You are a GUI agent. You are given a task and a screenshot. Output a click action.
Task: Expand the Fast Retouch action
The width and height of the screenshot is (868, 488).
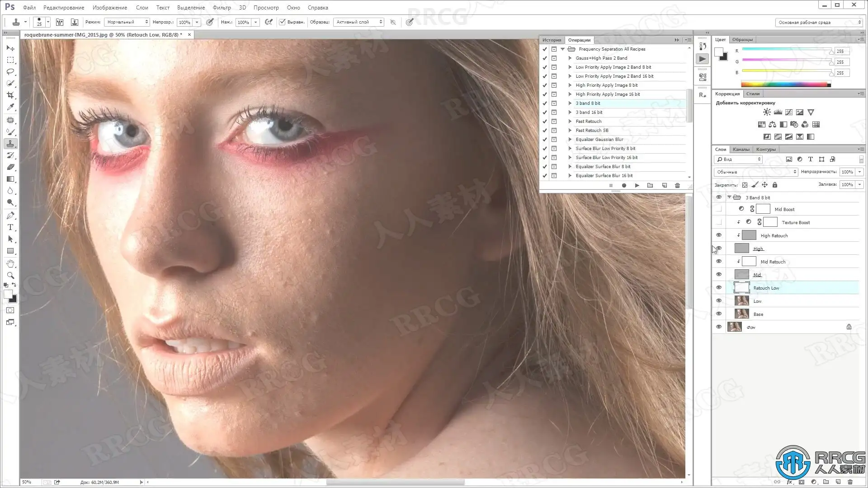570,122
